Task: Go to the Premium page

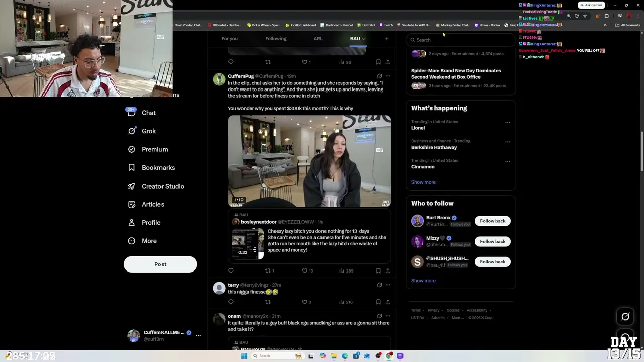Action: point(147,149)
